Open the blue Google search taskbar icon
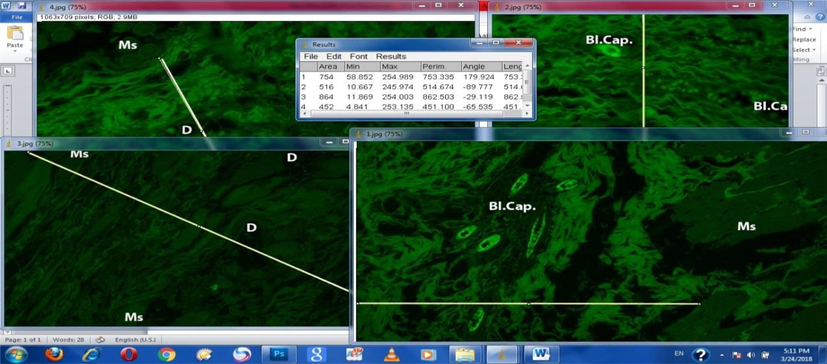This screenshot has width=827, height=364. (316, 354)
